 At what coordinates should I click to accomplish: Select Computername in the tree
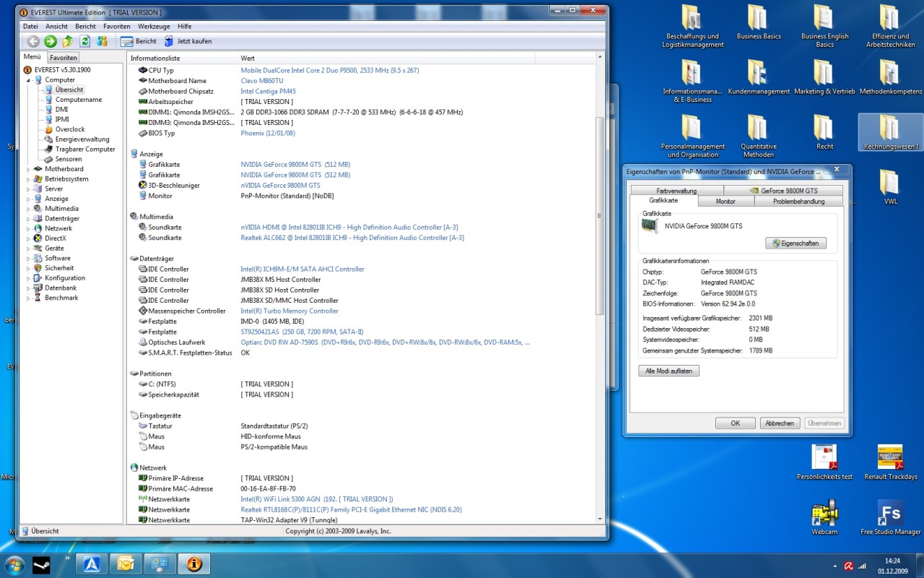(x=79, y=100)
